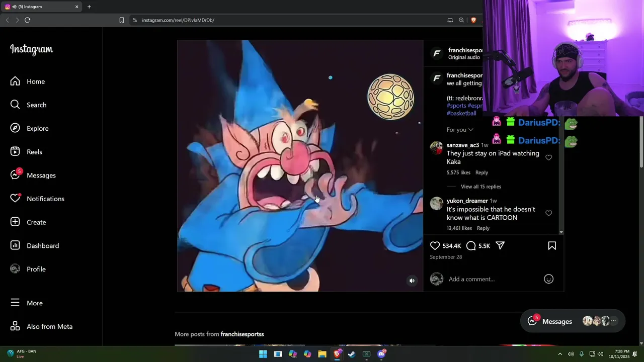Click the Instagram wordmark logo
The height and width of the screenshot is (362, 644).
point(31,49)
